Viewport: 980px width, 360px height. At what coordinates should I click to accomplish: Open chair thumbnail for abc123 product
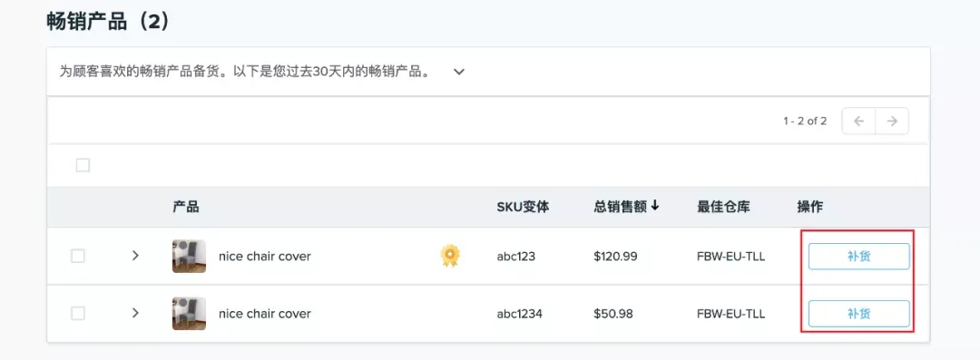[x=189, y=257]
